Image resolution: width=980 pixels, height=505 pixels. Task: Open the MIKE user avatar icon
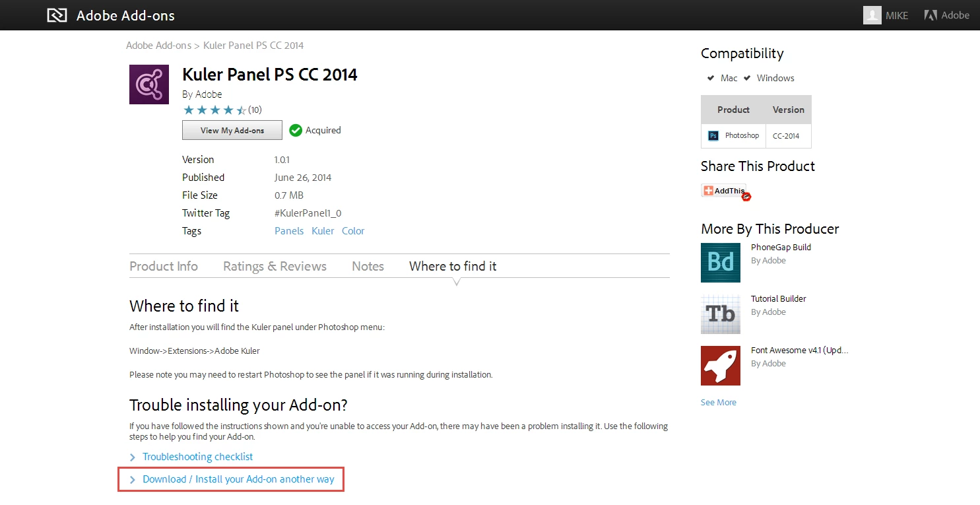pyautogui.click(x=872, y=15)
